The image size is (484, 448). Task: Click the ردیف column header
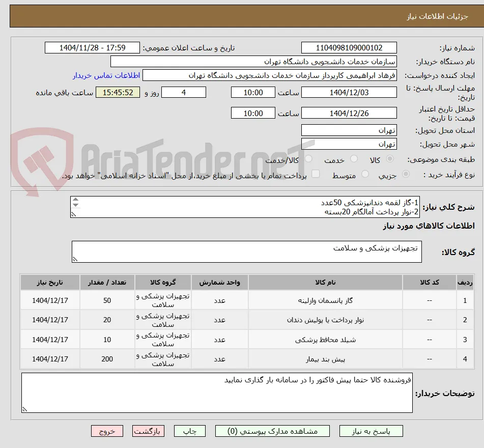tap(465, 282)
